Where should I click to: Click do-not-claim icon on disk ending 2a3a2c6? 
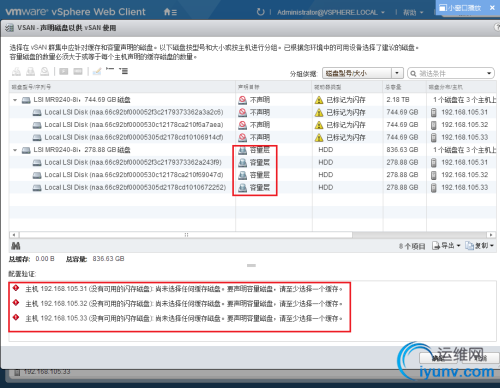coord(243,112)
